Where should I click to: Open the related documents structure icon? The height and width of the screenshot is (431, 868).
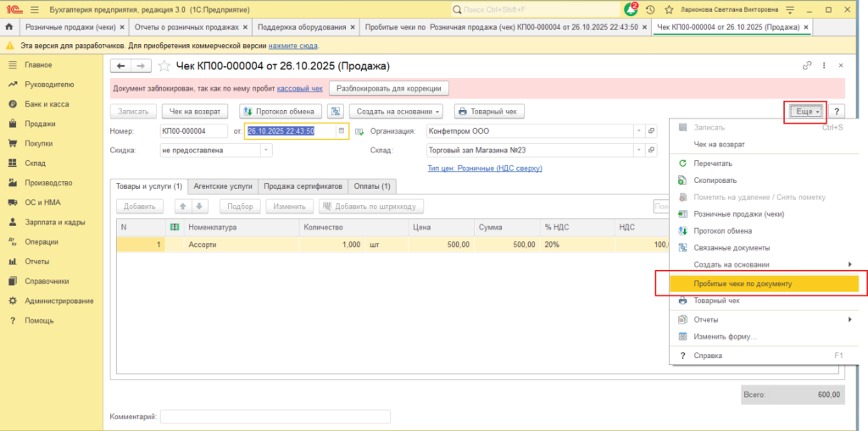point(336,111)
